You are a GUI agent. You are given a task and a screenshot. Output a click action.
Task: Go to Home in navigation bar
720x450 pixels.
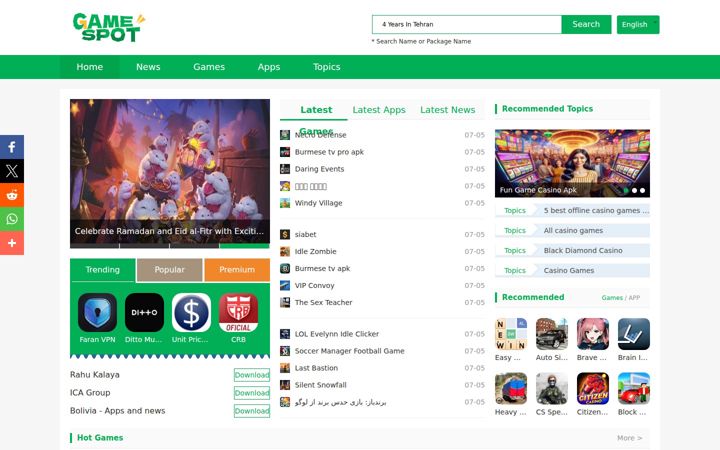[x=90, y=67]
